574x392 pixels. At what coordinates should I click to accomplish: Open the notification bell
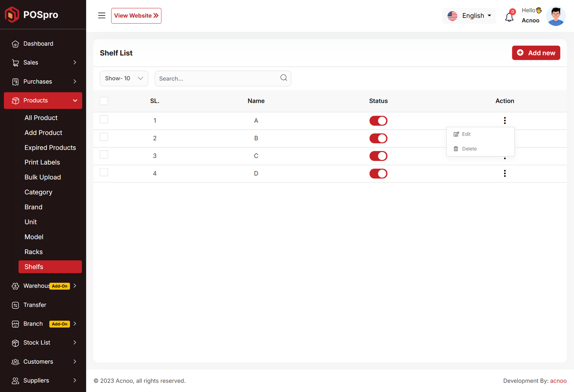(x=509, y=16)
